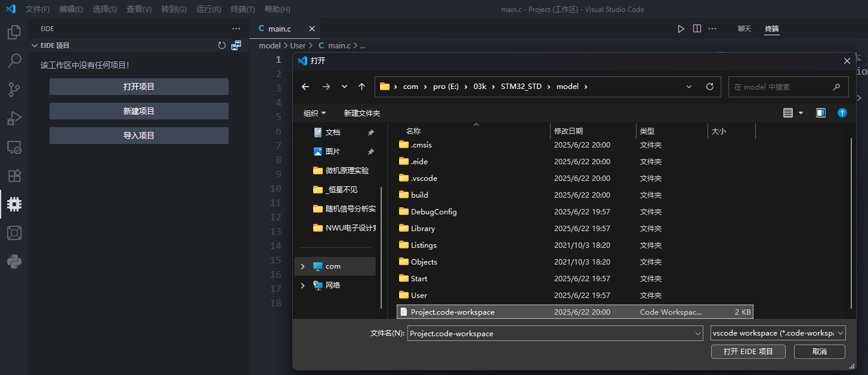868x375 pixels.
Task: Select the EIDE chip icon in activity bar
Action: tap(14, 204)
